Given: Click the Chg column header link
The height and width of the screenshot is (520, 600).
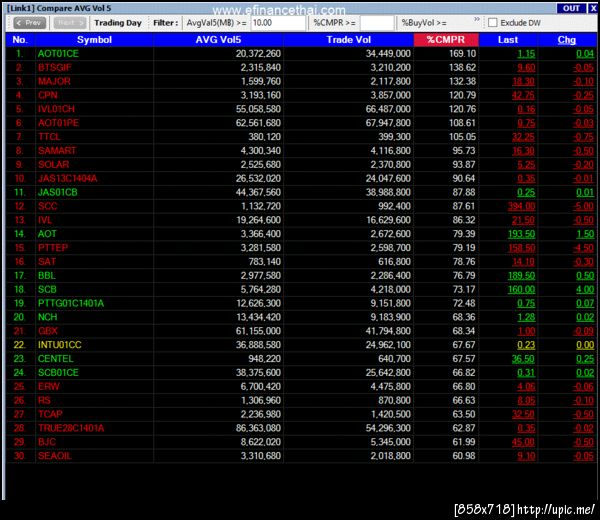Looking at the screenshot, I should click(x=567, y=40).
